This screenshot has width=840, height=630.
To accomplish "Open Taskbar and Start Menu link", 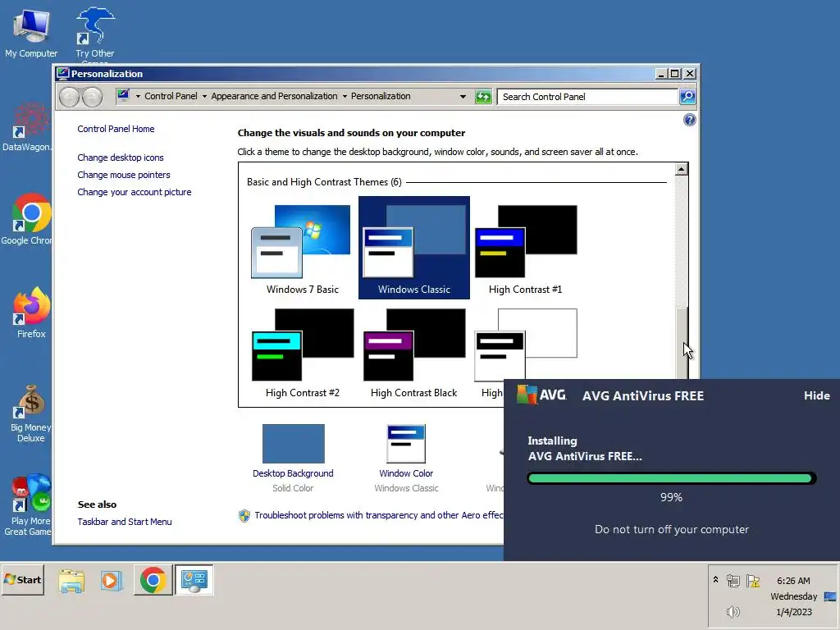I will click(x=125, y=521).
